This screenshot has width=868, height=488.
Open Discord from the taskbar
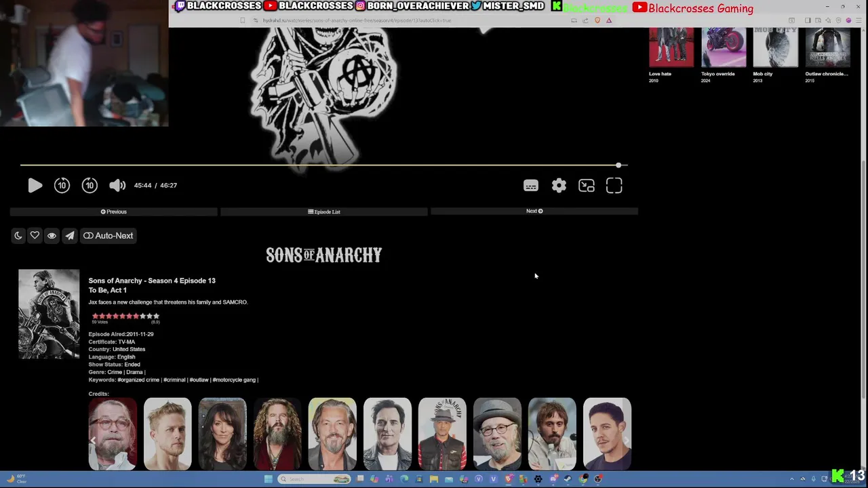point(554,479)
